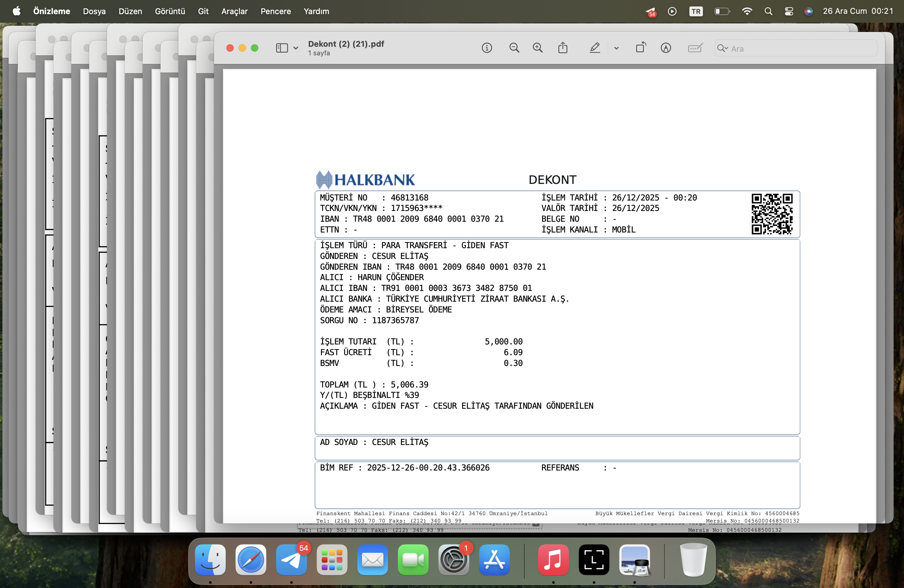Expand the highlight color dropdown arrow
This screenshot has height=588, width=904.
[616, 48]
